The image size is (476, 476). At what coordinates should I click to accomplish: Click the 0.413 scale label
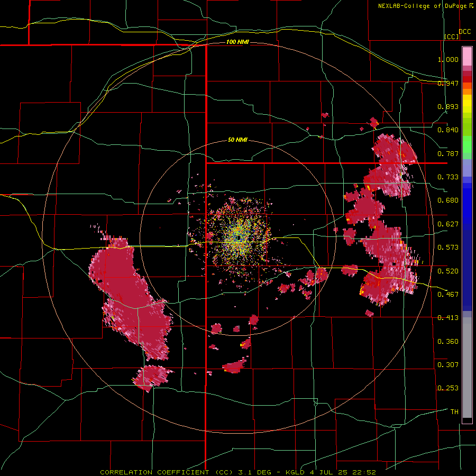coord(448,318)
